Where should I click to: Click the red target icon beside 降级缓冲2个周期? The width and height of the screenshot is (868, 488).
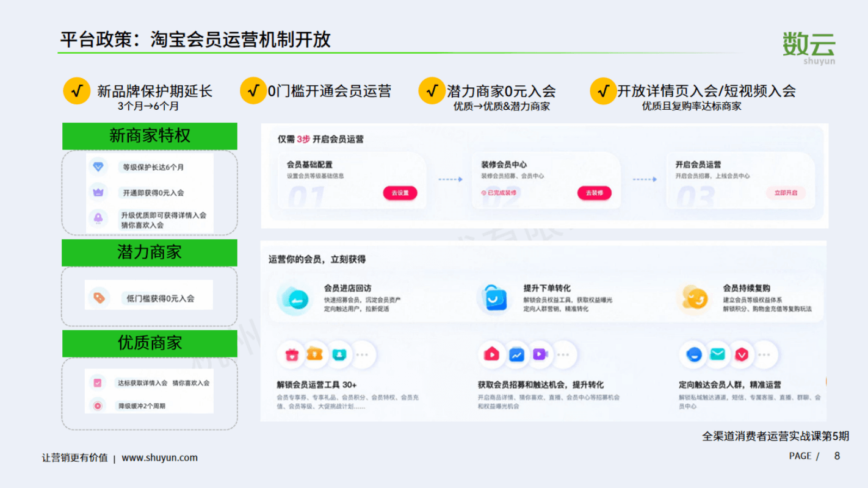[98, 406]
